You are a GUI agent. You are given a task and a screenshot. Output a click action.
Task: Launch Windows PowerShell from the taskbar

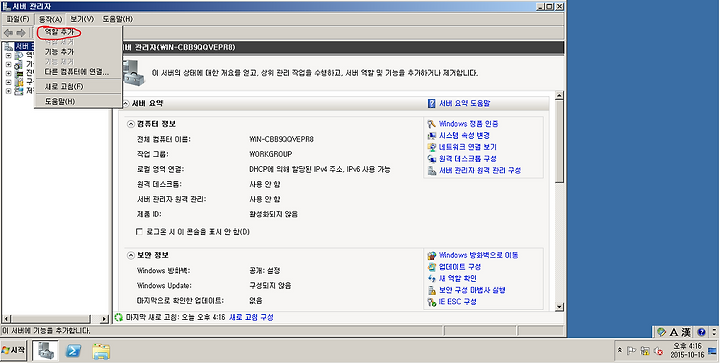tap(73, 351)
